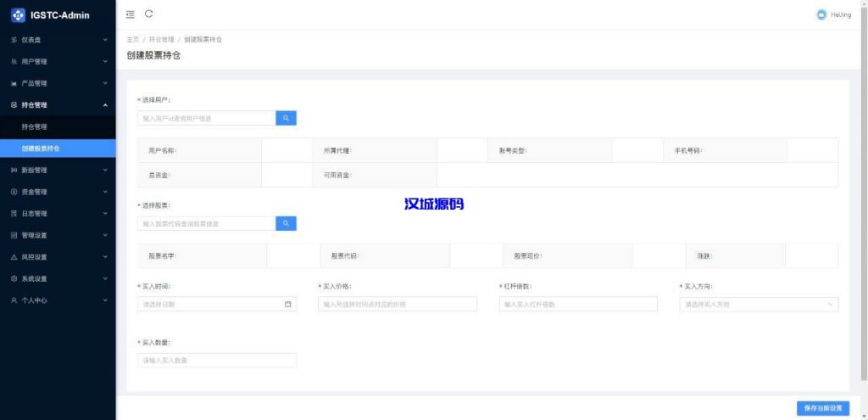Click the 资金管理 sidebar icon
The width and height of the screenshot is (868, 420).
click(14, 192)
